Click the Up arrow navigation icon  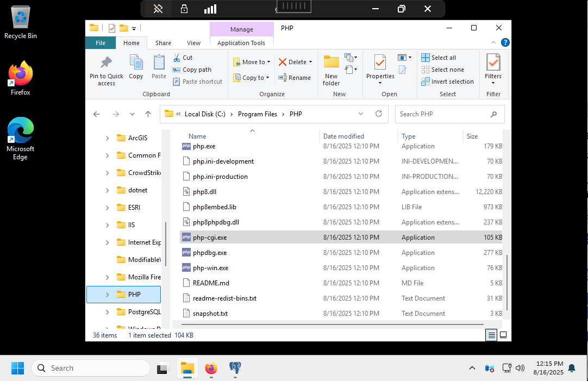(x=148, y=114)
